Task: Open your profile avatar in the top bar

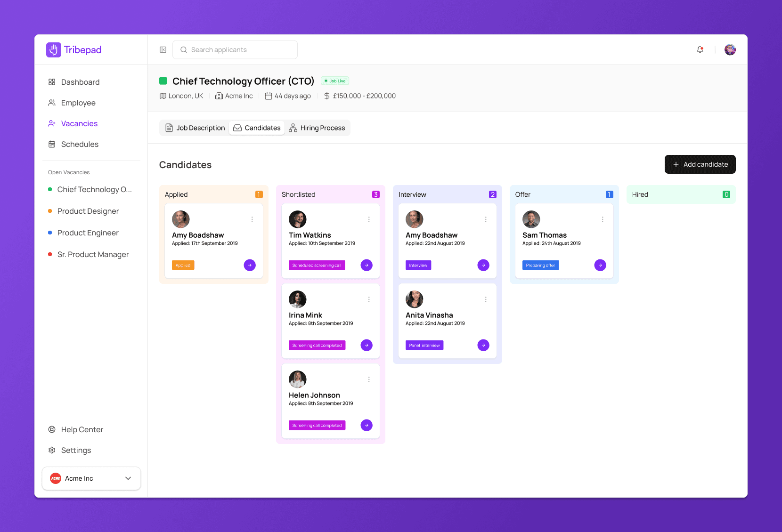Action: tap(730, 49)
